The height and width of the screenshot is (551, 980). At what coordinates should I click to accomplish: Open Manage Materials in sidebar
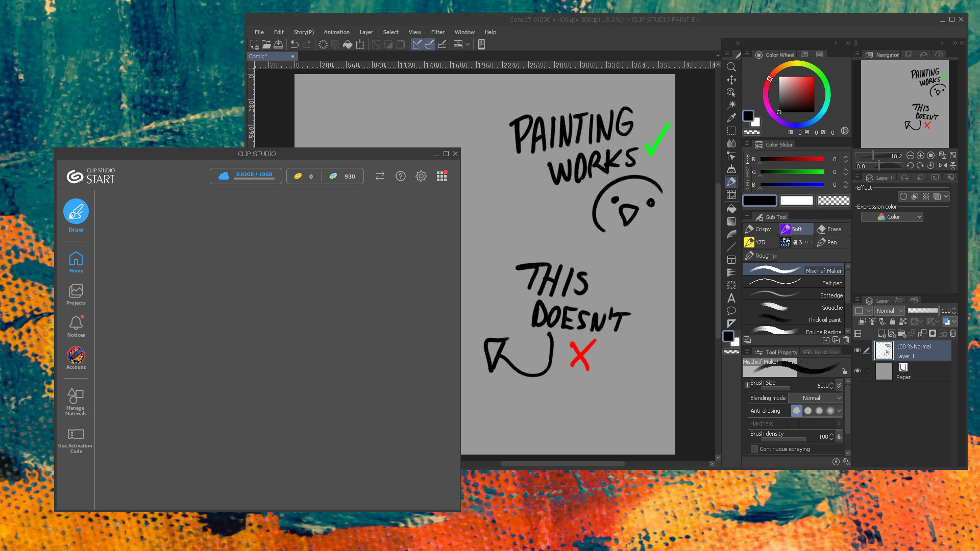pos(76,402)
